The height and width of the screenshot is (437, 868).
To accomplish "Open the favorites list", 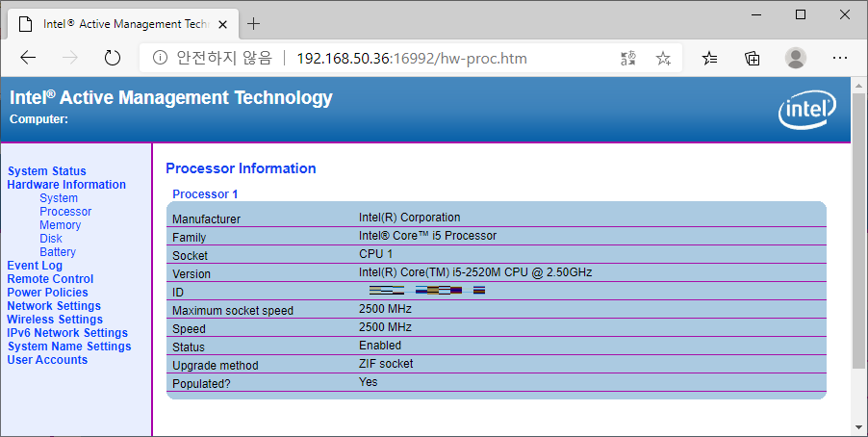I will pyautogui.click(x=709, y=58).
